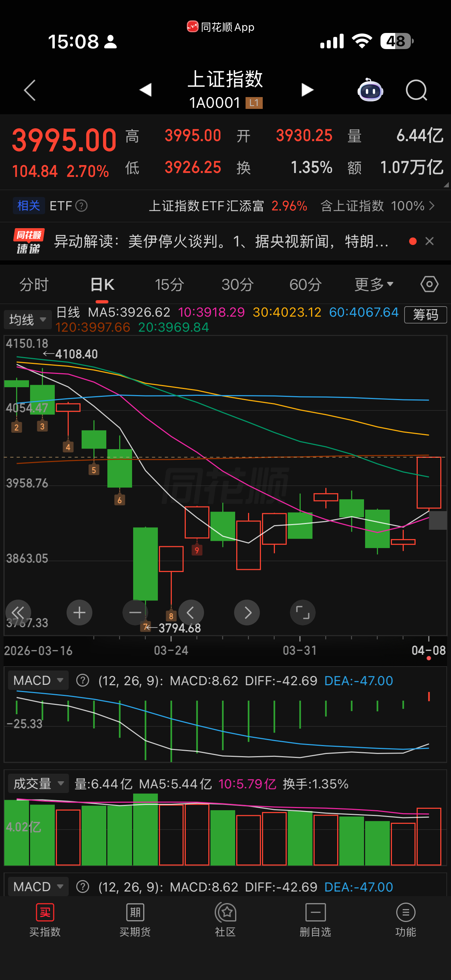Expand related ETF row chevron

tap(432, 206)
